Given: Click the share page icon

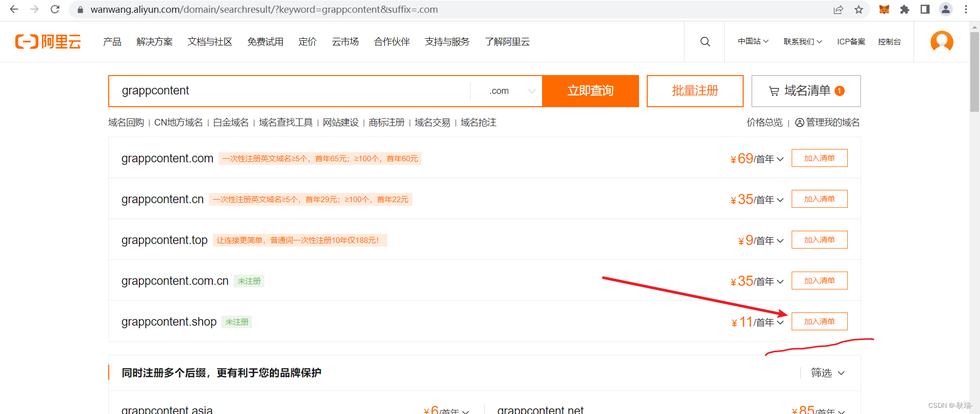Looking at the screenshot, I should pyautogui.click(x=838, y=10).
